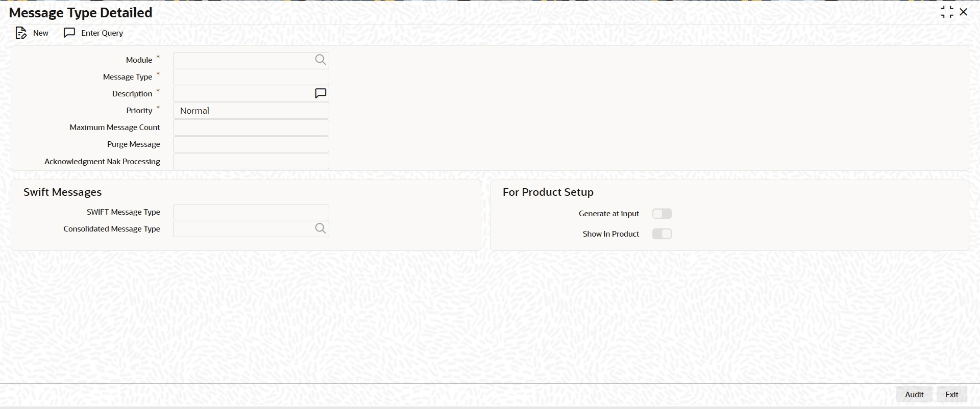Focus the SWIFT Message Type field

tap(251, 212)
